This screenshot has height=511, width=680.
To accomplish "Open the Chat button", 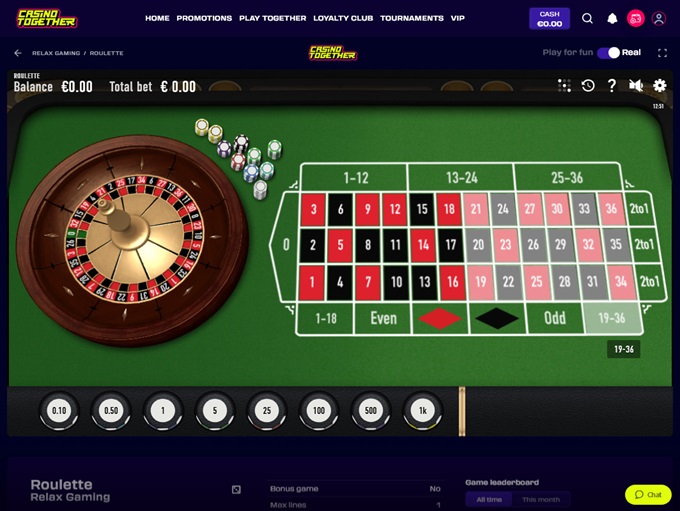I will click(648, 495).
